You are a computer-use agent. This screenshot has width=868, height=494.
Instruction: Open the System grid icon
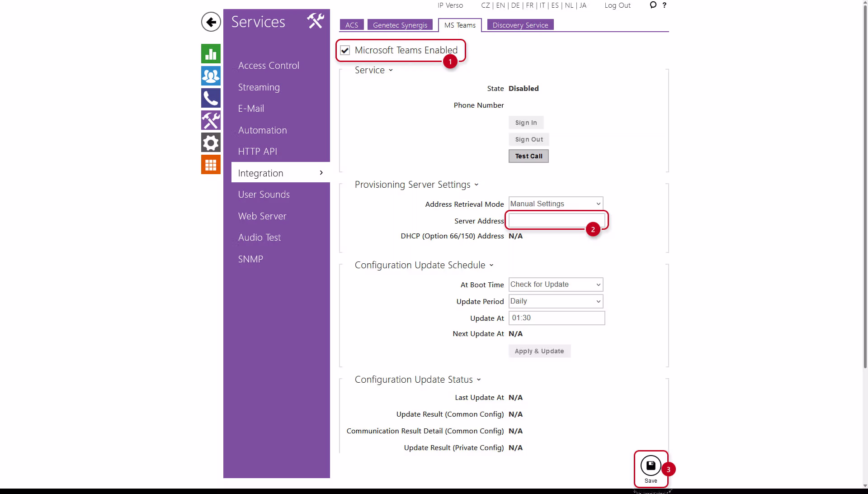(x=211, y=165)
